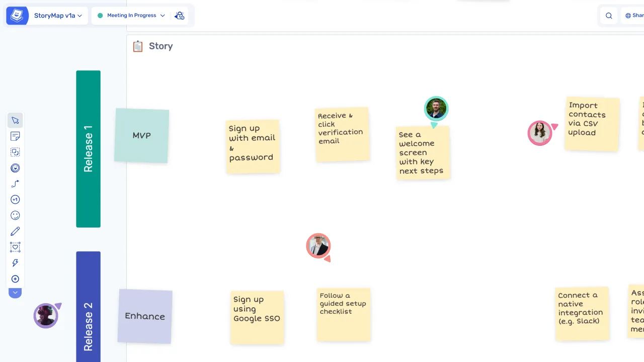Select the cursor pointer tool
This screenshot has height=362, width=644.
click(x=15, y=121)
